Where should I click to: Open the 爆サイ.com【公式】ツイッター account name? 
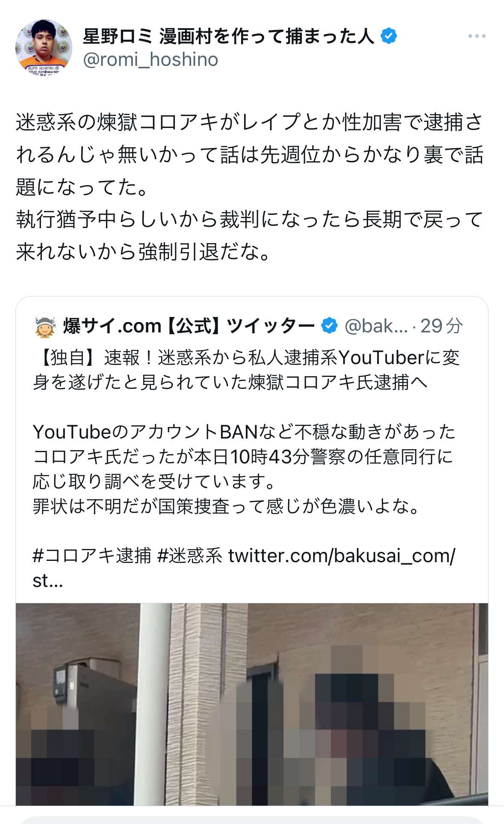pyautogui.click(x=189, y=326)
